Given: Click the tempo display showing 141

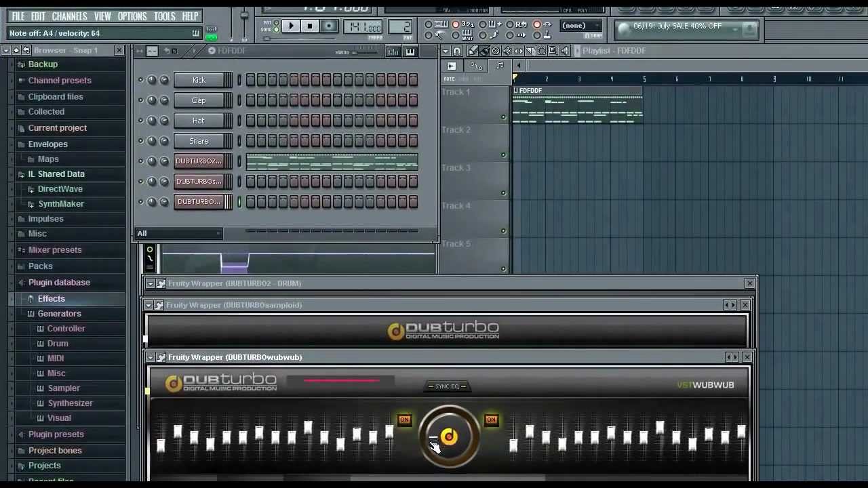Looking at the screenshot, I should click(x=364, y=27).
